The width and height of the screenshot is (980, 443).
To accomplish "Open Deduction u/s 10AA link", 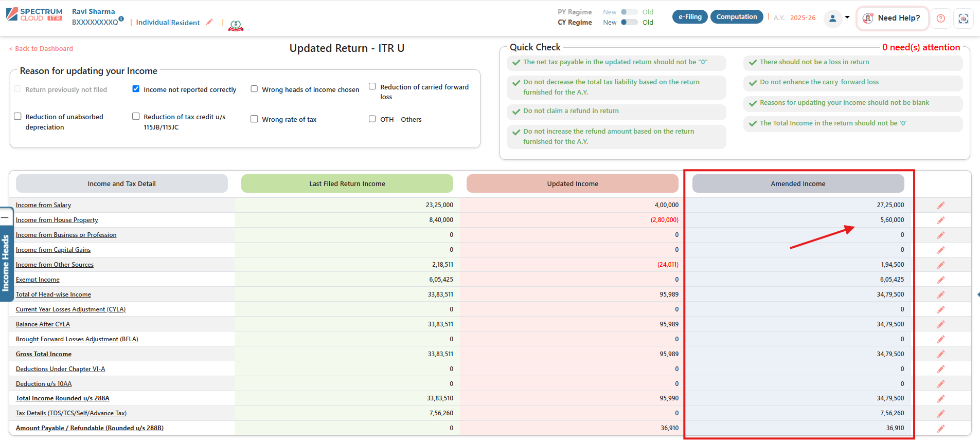I will coord(43,384).
